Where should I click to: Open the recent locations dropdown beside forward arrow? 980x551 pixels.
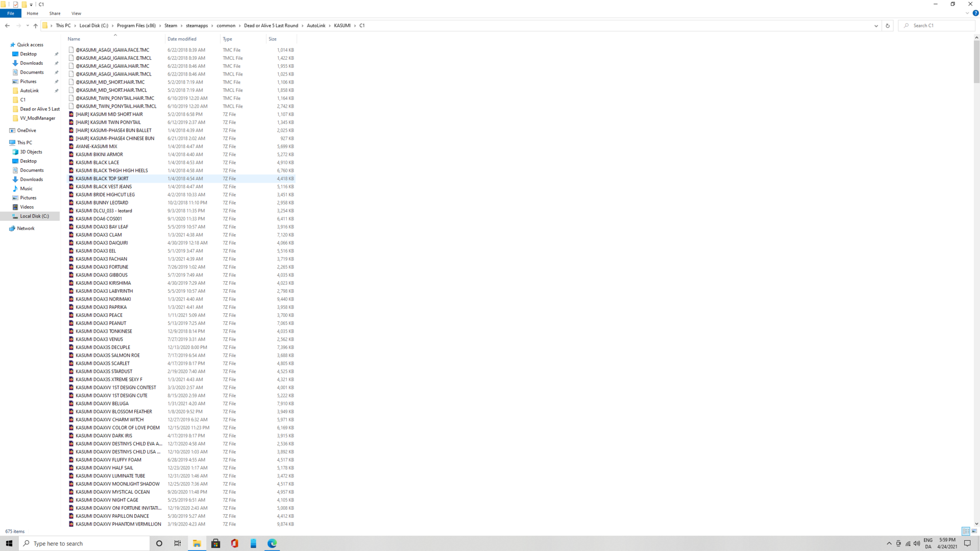27,26
